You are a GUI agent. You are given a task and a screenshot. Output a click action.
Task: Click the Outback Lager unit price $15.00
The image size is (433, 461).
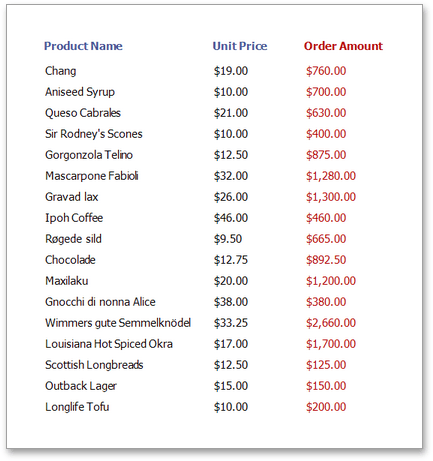pyautogui.click(x=231, y=386)
